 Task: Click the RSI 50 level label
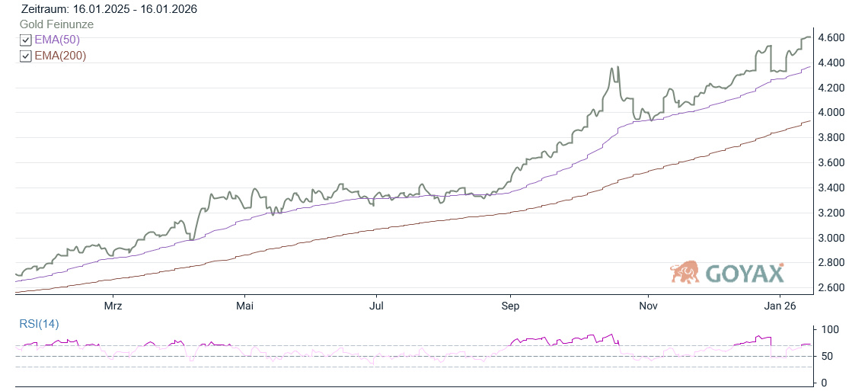[829, 356]
